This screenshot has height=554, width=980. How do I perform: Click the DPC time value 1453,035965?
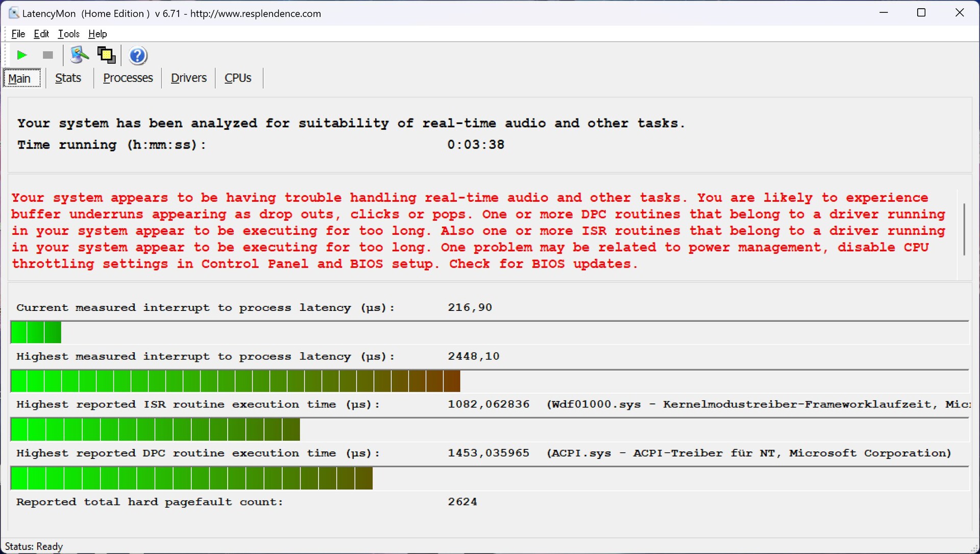click(x=488, y=453)
